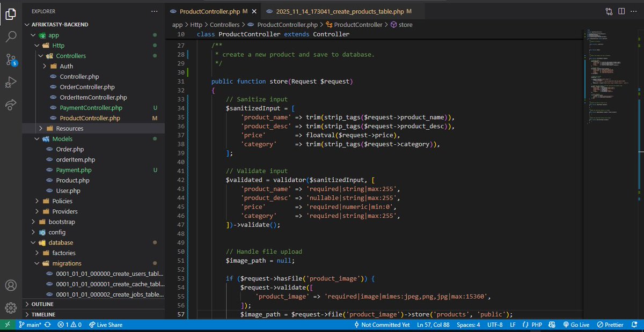Synchronize changes icon in status bar

[48, 324]
